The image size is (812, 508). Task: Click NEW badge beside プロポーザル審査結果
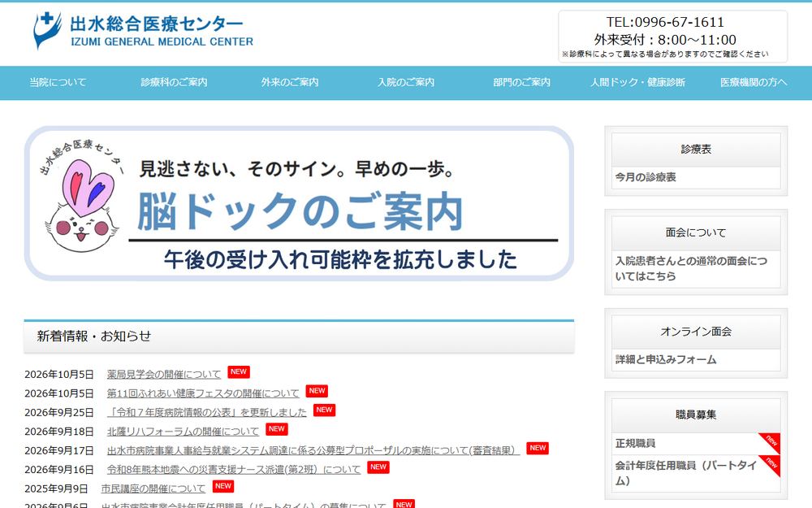(x=538, y=448)
